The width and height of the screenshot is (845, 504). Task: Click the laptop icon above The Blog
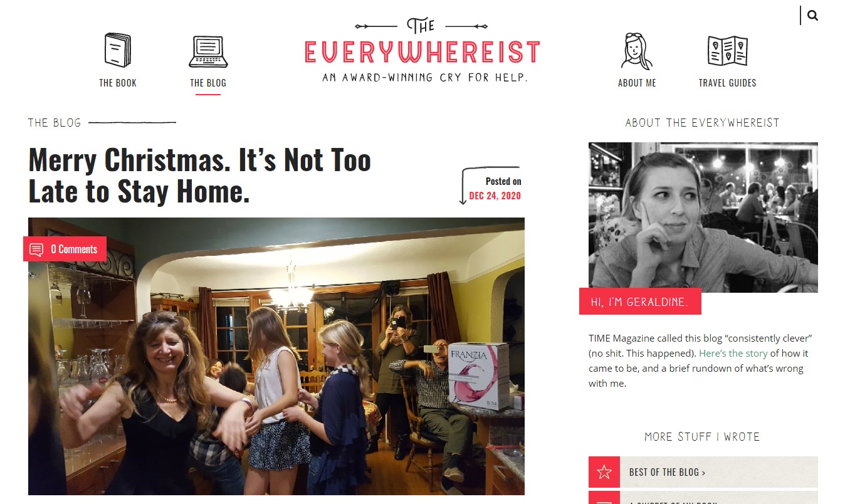[x=208, y=52]
